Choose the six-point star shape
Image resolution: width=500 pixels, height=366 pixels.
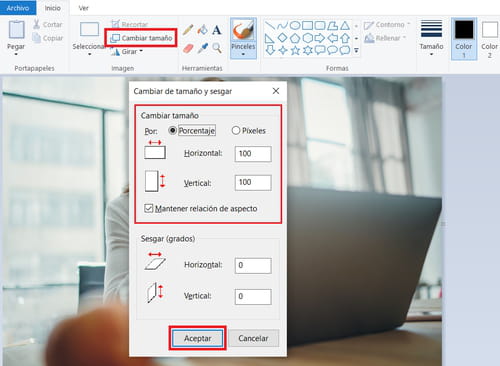(x=307, y=50)
